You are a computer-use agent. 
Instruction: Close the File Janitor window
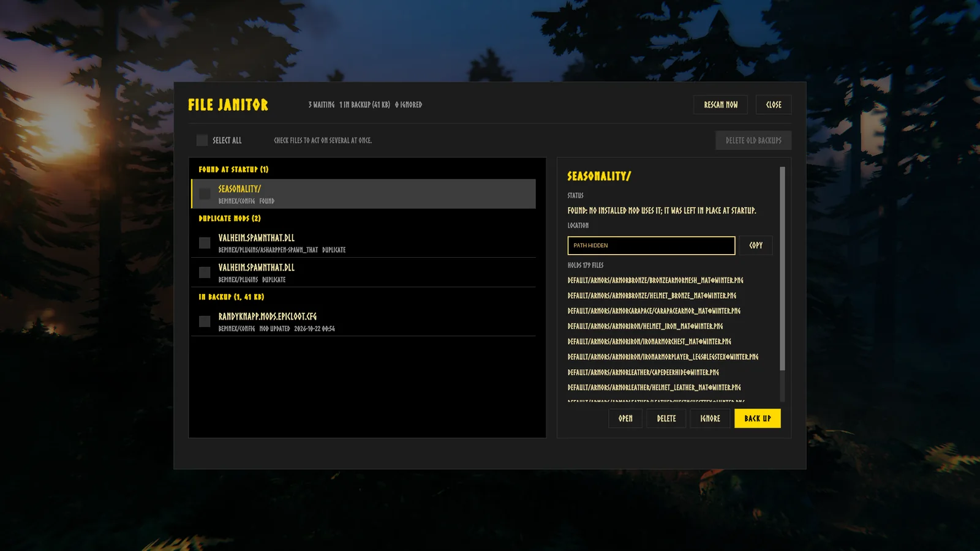[774, 105]
